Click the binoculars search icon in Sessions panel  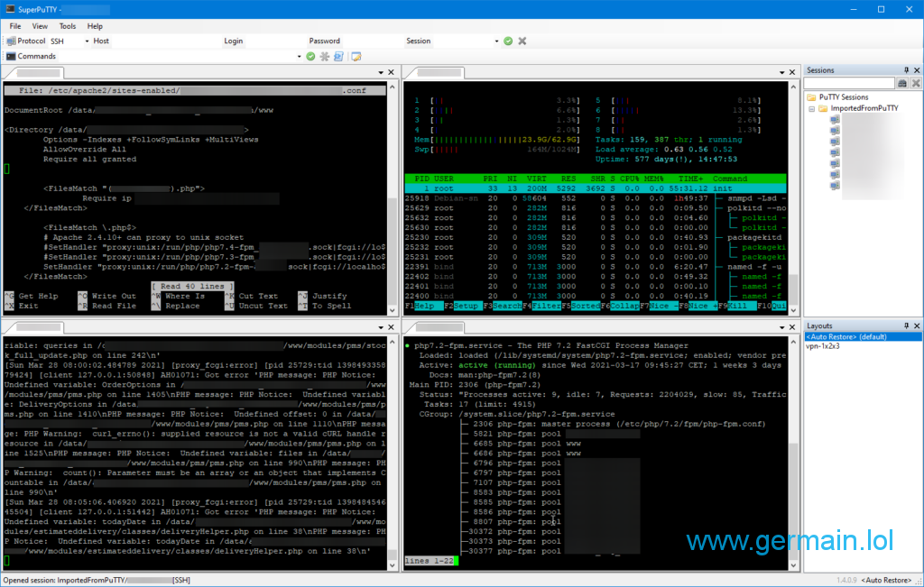tap(902, 83)
